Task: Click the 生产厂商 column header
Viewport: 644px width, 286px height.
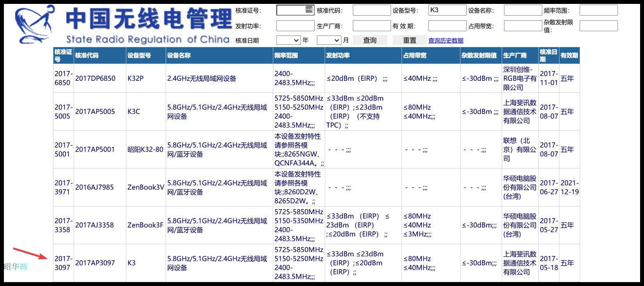Action: tap(520, 55)
